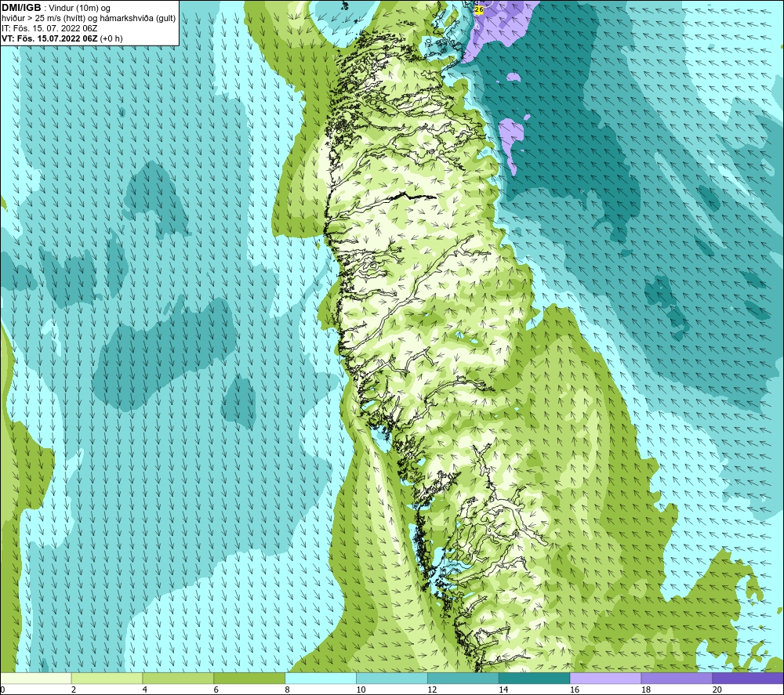The height and width of the screenshot is (695, 784).
Task: Click the '0' label on the wind scale
Action: (x=2, y=690)
